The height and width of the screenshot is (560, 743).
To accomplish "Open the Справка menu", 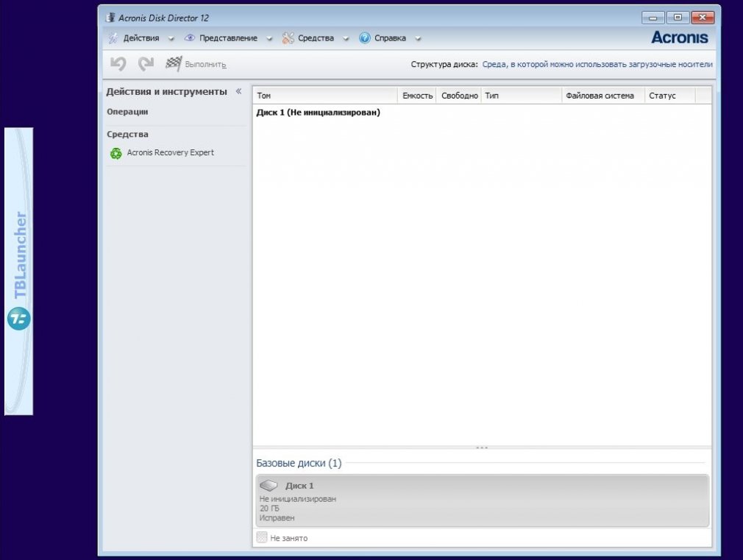I will point(390,38).
